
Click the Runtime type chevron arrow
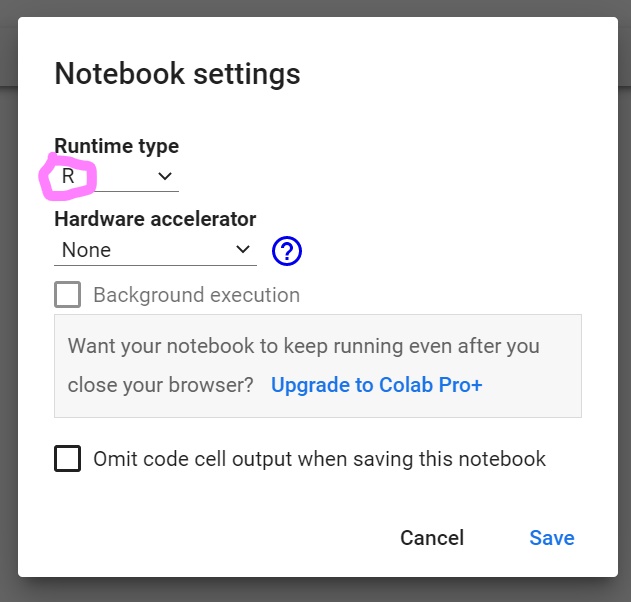165,177
